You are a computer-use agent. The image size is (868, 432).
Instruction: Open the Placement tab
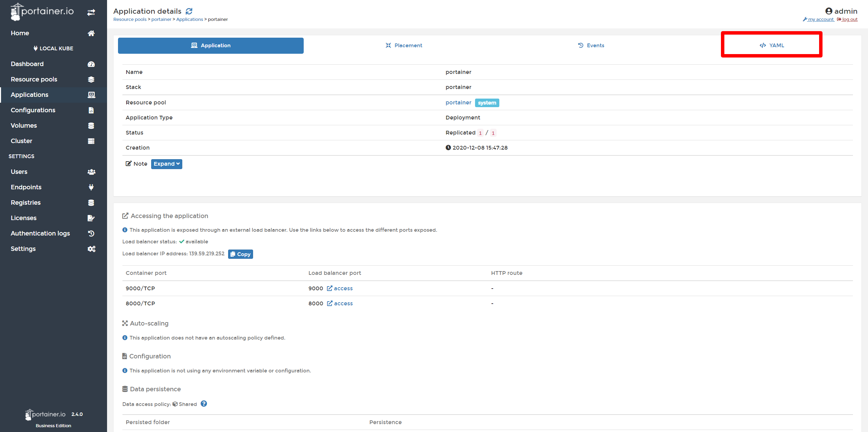tap(404, 46)
